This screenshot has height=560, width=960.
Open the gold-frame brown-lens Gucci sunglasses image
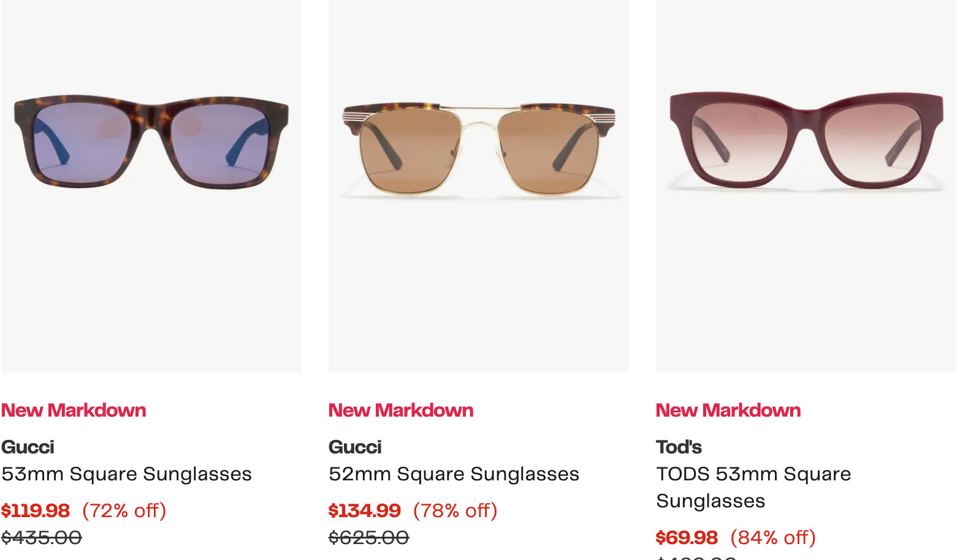(x=479, y=150)
